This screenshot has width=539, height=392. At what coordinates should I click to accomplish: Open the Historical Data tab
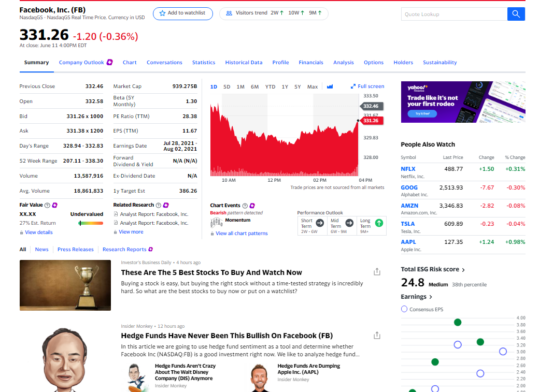244,62
